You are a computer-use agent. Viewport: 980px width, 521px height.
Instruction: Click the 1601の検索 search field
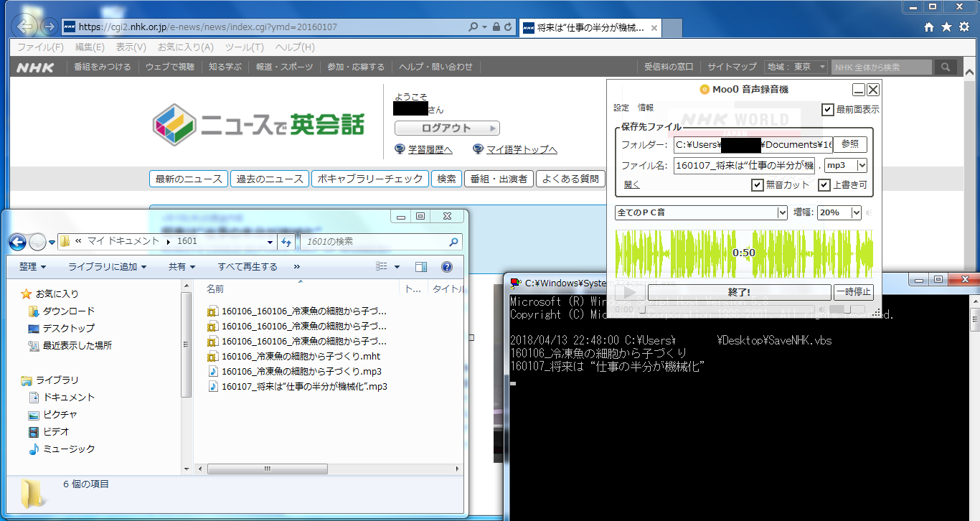[x=380, y=242]
